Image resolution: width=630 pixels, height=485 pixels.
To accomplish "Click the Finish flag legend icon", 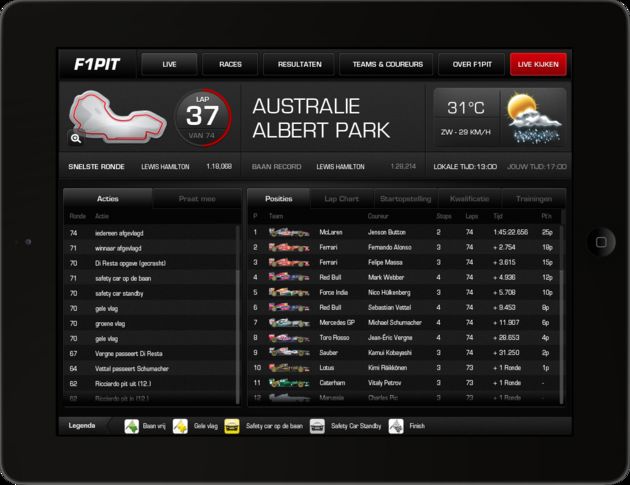I will (x=396, y=426).
